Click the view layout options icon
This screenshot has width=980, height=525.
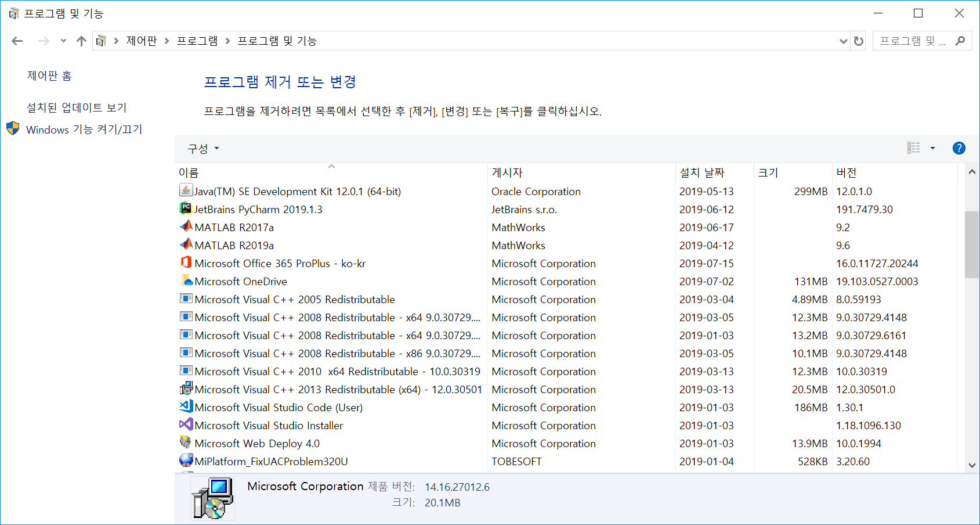pos(914,148)
